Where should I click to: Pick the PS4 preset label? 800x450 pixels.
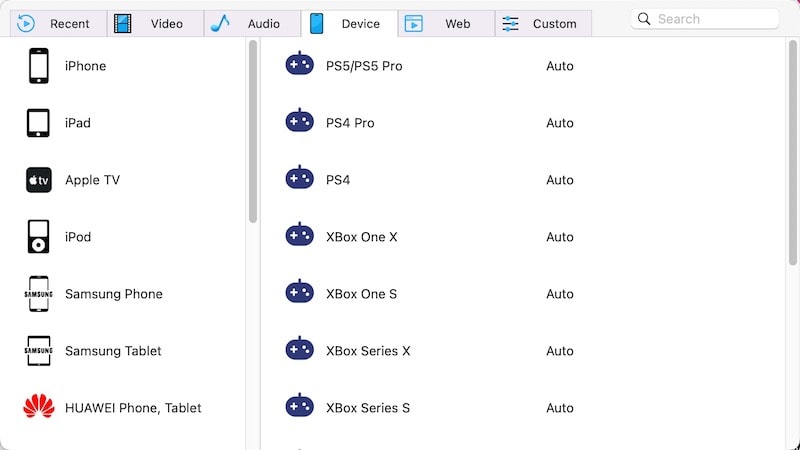coord(338,180)
